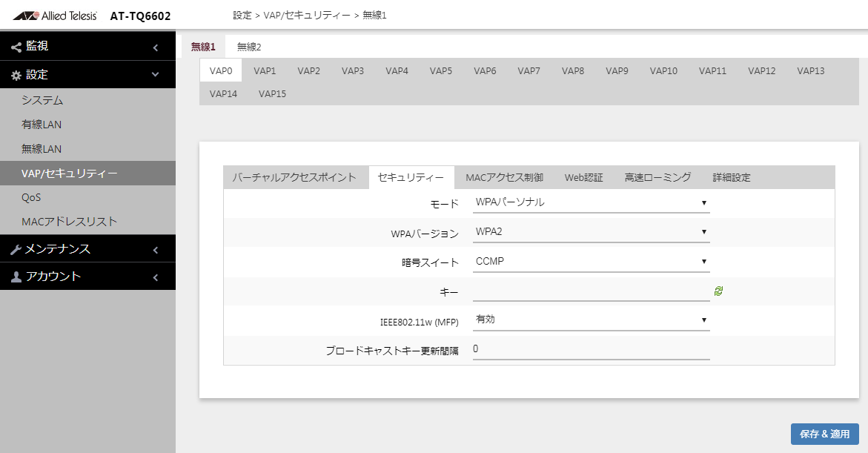
Task: Select the VAP9 tab
Action: [617, 71]
